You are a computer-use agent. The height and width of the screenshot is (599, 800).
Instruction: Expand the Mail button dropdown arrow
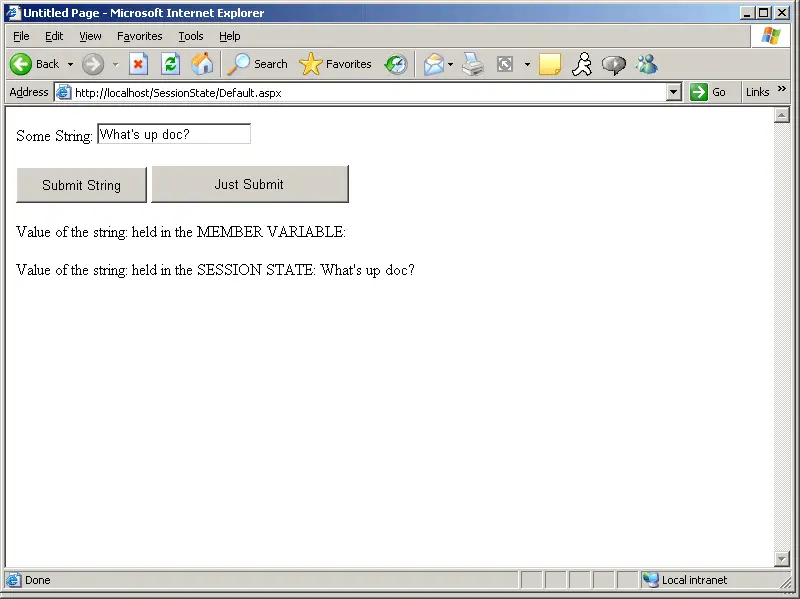click(x=450, y=65)
